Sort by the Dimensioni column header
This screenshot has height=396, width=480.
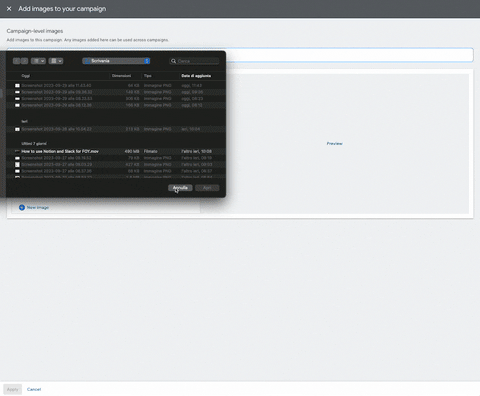(121, 76)
